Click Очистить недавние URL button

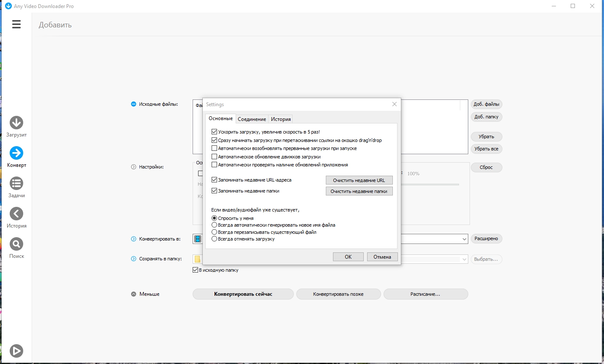point(359,180)
